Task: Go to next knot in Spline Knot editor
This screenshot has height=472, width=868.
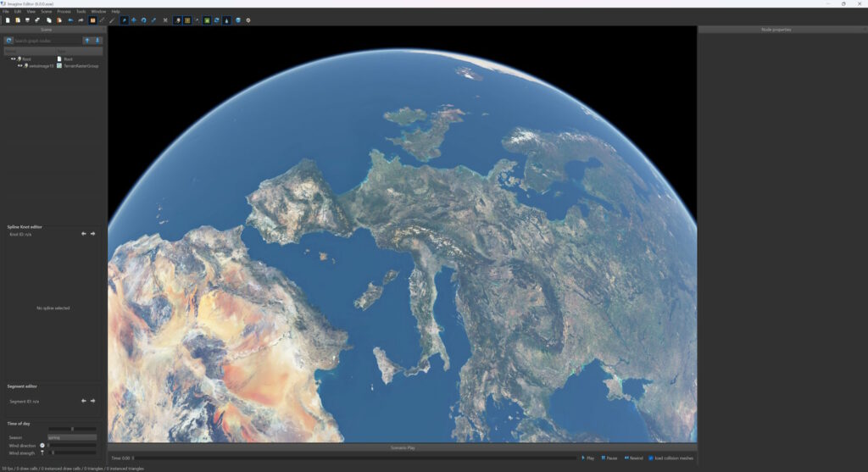Action: pyautogui.click(x=92, y=234)
